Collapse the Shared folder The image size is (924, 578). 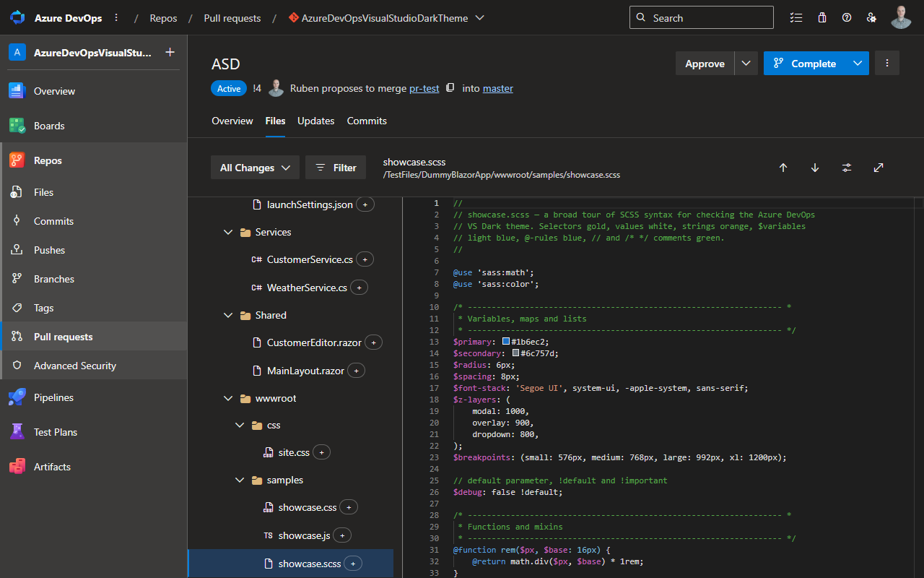tap(228, 316)
